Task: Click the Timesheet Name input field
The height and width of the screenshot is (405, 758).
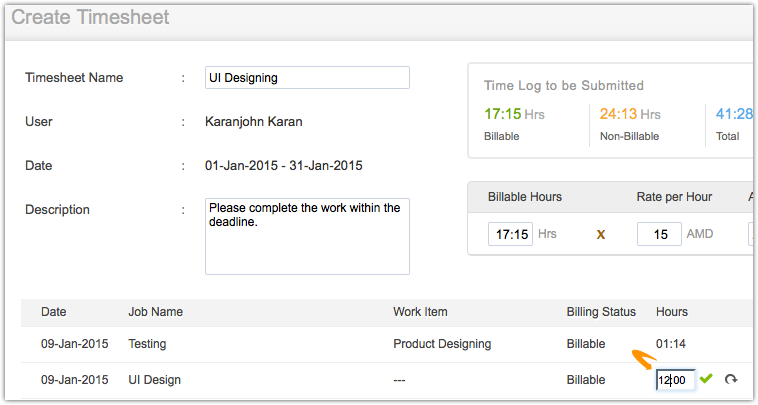Action: 307,78
